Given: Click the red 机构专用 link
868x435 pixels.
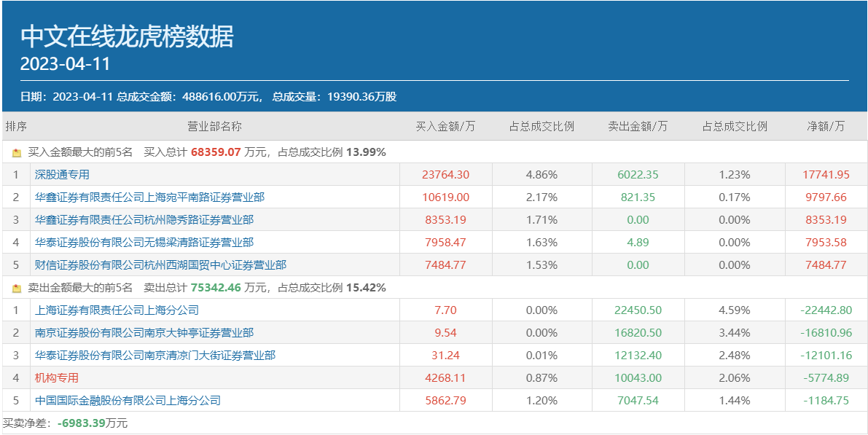Looking at the screenshot, I should 56,378.
